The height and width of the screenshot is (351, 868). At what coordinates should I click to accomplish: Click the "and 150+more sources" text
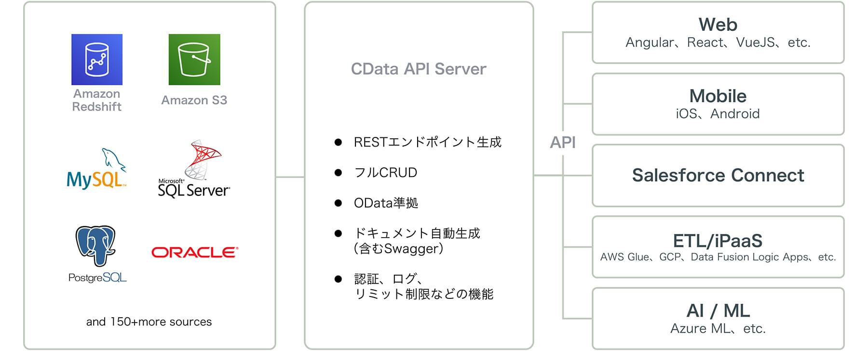(149, 322)
